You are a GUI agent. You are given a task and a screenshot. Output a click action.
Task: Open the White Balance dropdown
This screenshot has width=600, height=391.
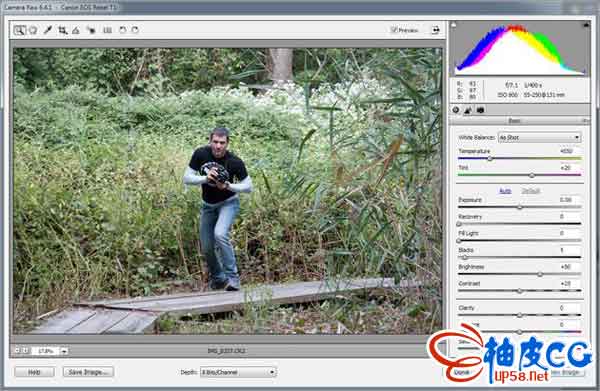click(539, 137)
